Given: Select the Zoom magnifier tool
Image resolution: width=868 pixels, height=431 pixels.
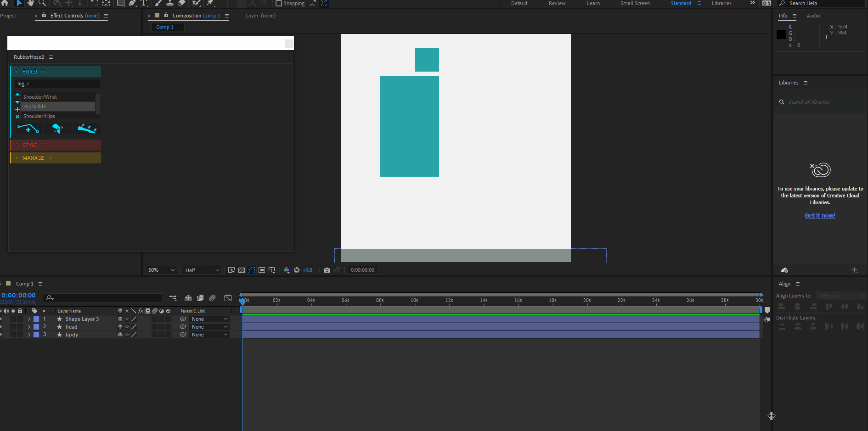Looking at the screenshot, I should [42, 3].
